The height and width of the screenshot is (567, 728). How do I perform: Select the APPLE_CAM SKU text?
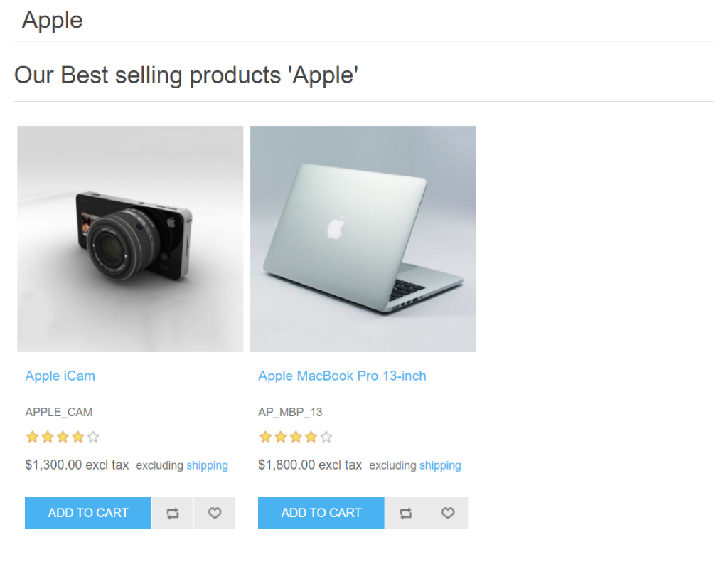click(x=58, y=412)
